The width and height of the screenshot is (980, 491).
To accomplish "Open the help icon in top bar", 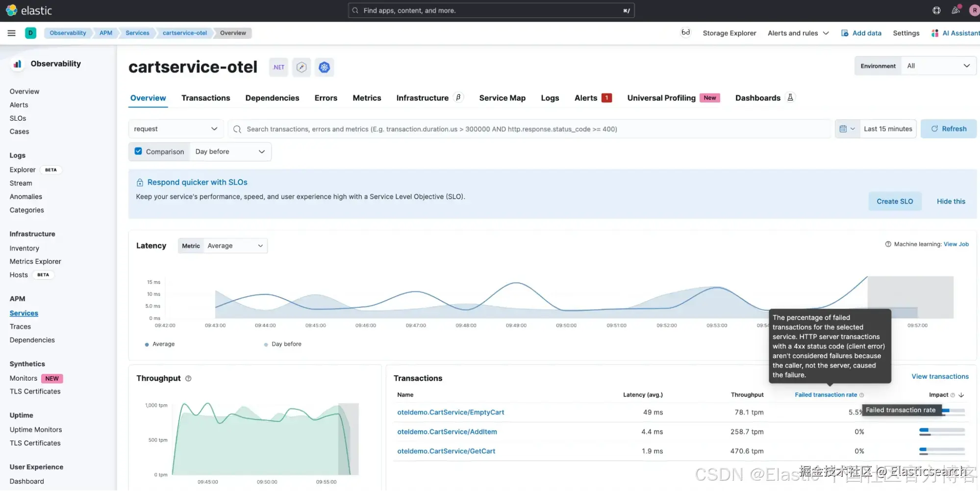I will pos(936,10).
